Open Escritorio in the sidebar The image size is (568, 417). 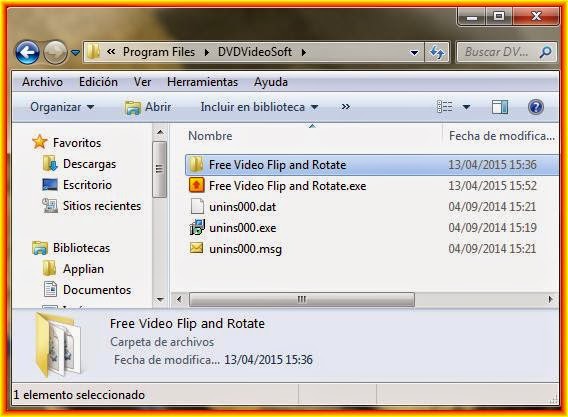point(87,185)
